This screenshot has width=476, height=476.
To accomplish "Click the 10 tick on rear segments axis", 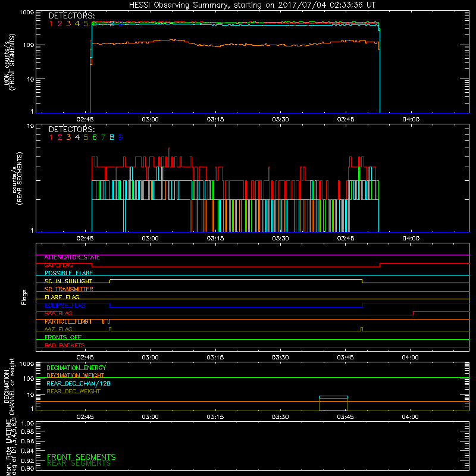I will coord(30,126).
